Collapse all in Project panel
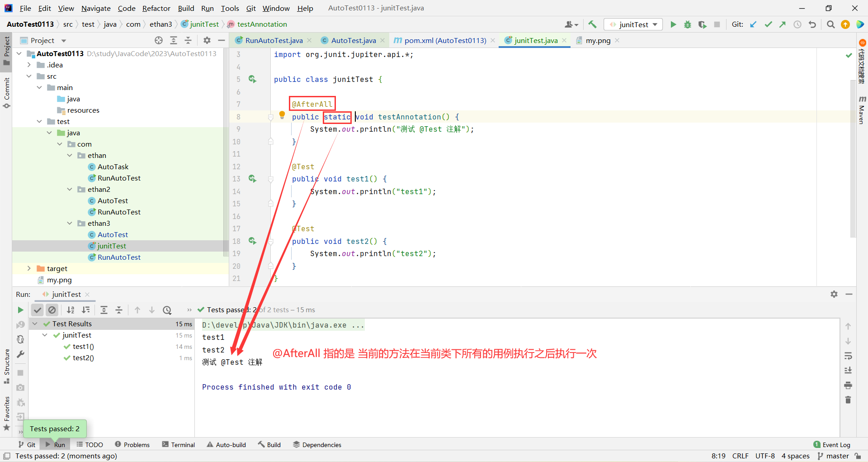868x462 pixels. point(188,40)
